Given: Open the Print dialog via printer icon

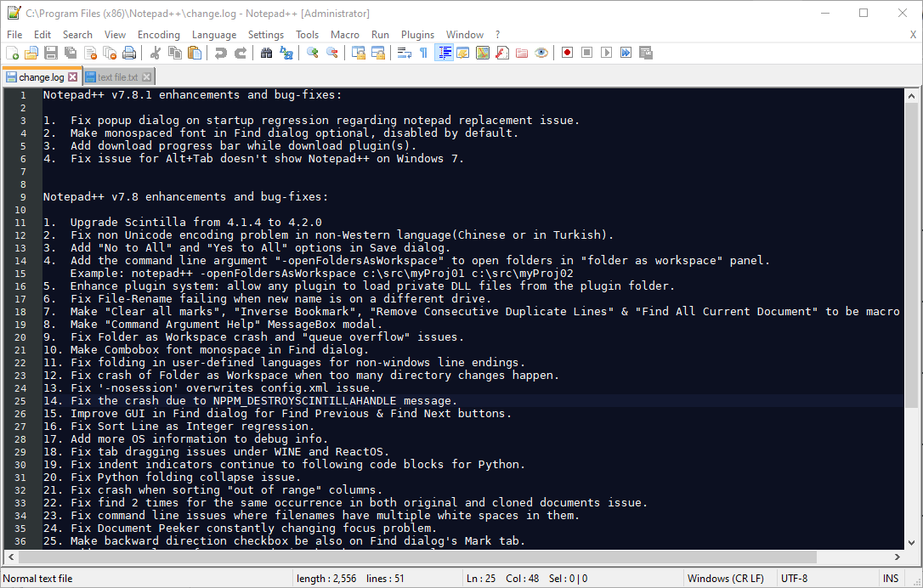Looking at the screenshot, I should coord(129,53).
